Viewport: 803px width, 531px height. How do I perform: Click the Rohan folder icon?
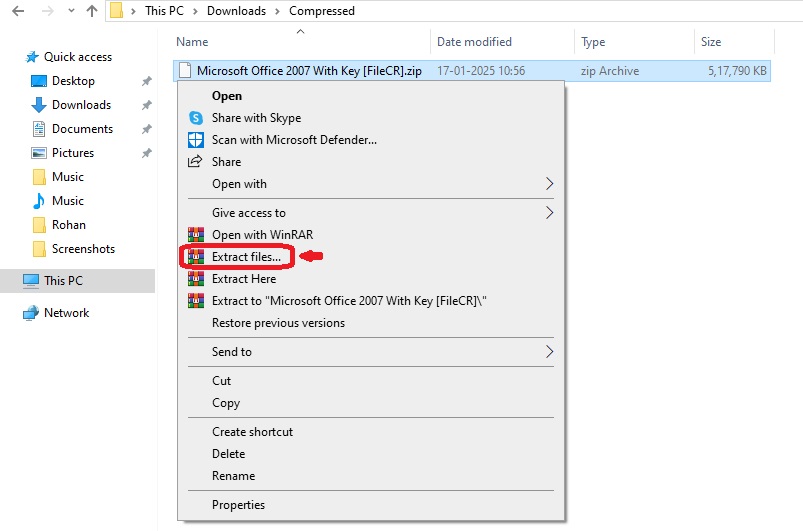tap(39, 225)
